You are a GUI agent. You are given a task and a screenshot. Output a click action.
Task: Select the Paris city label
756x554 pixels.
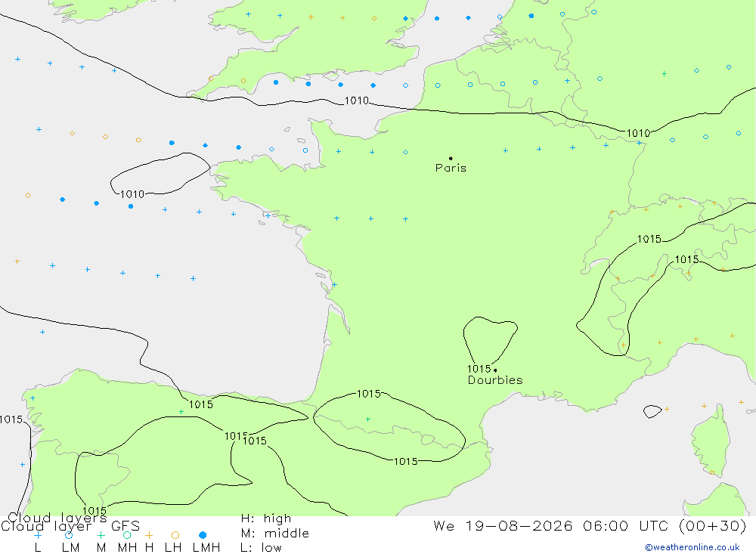tap(451, 168)
